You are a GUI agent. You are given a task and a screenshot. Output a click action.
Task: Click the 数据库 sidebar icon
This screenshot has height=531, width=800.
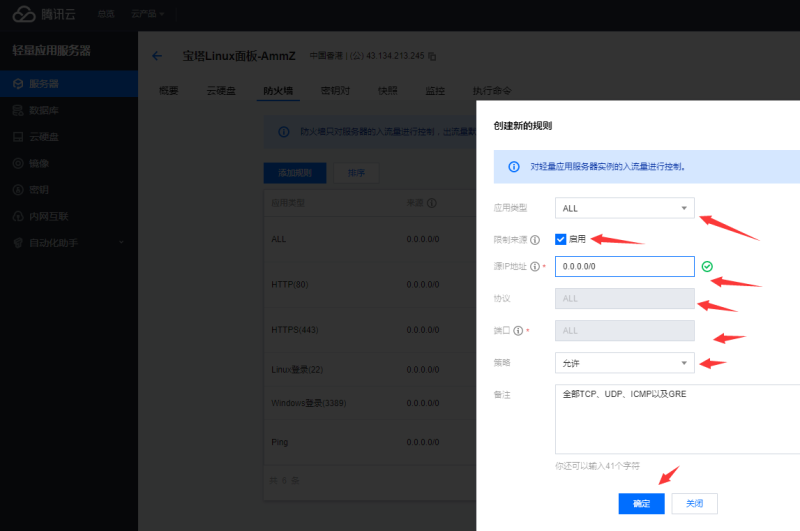[18, 110]
